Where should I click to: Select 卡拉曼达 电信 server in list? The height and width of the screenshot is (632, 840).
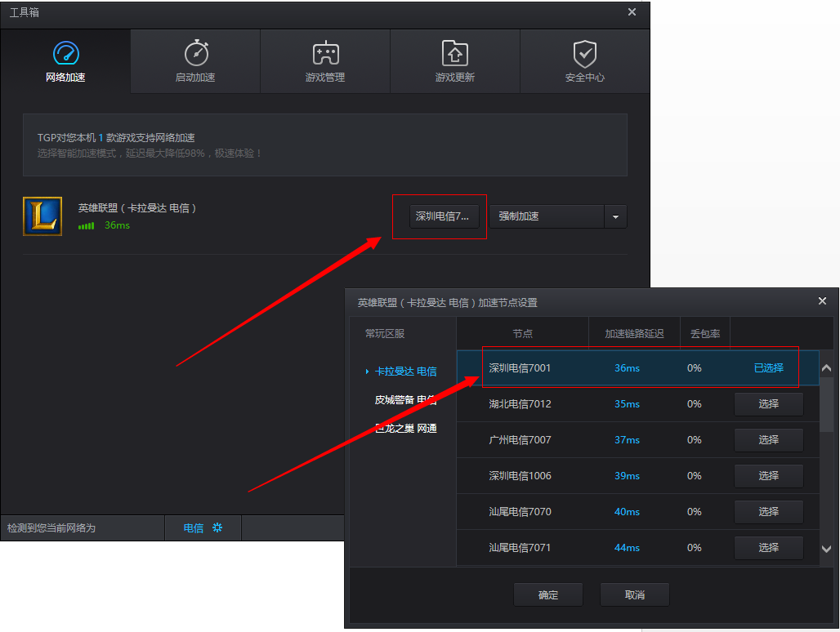click(405, 372)
